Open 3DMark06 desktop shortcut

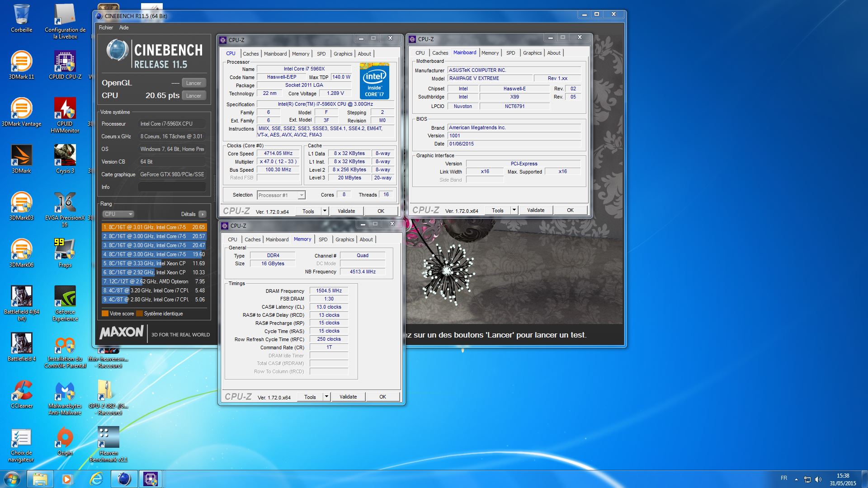(21, 253)
